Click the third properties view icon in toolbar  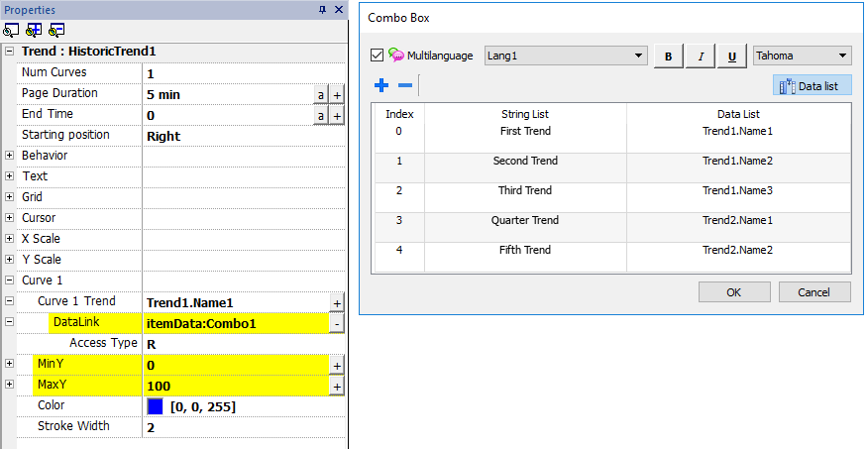point(56,29)
